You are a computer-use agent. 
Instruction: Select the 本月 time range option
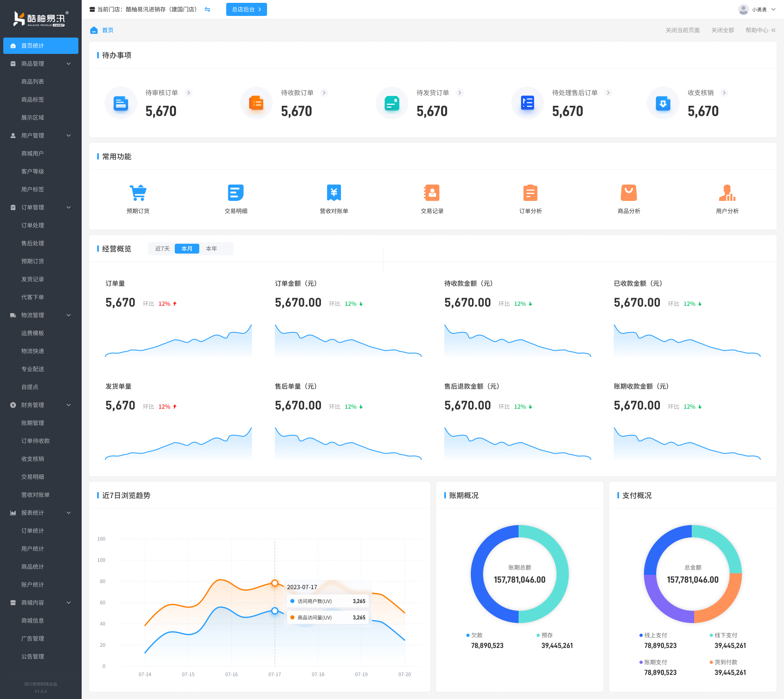point(187,249)
